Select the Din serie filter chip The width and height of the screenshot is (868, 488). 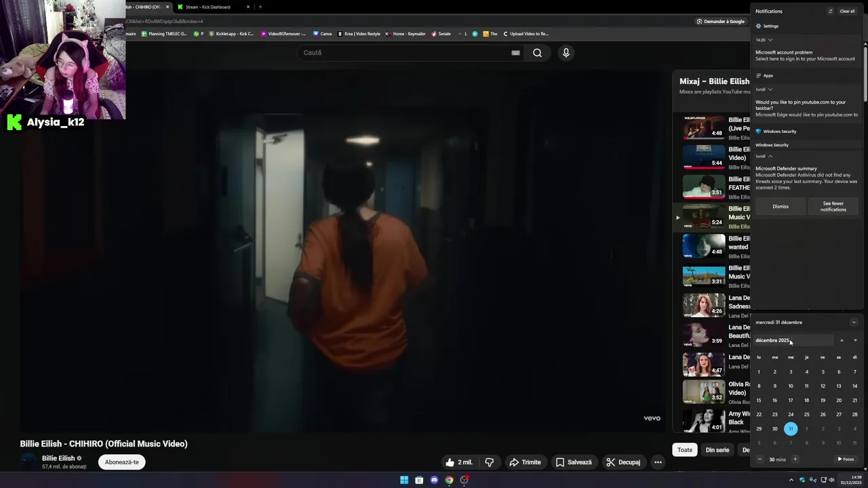pos(717,450)
